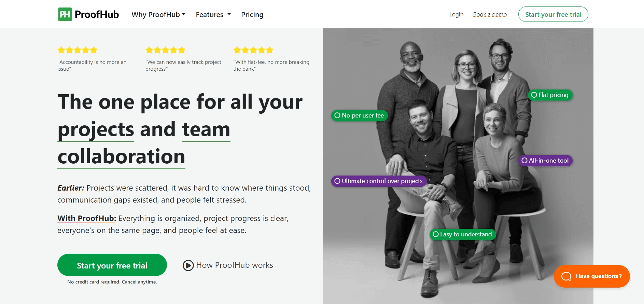Select the No per user fee tag
This screenshot has height=304, width=644.
[359, 115]
